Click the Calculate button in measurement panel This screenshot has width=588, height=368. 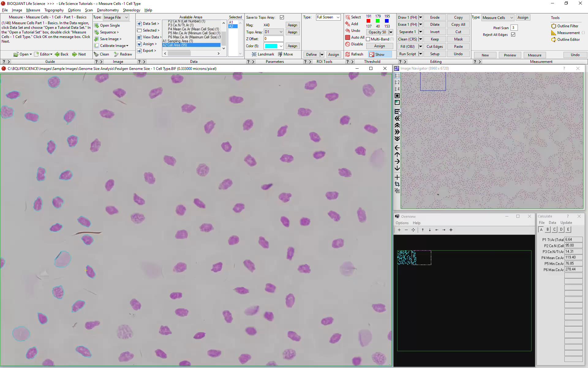pos(546,216)
